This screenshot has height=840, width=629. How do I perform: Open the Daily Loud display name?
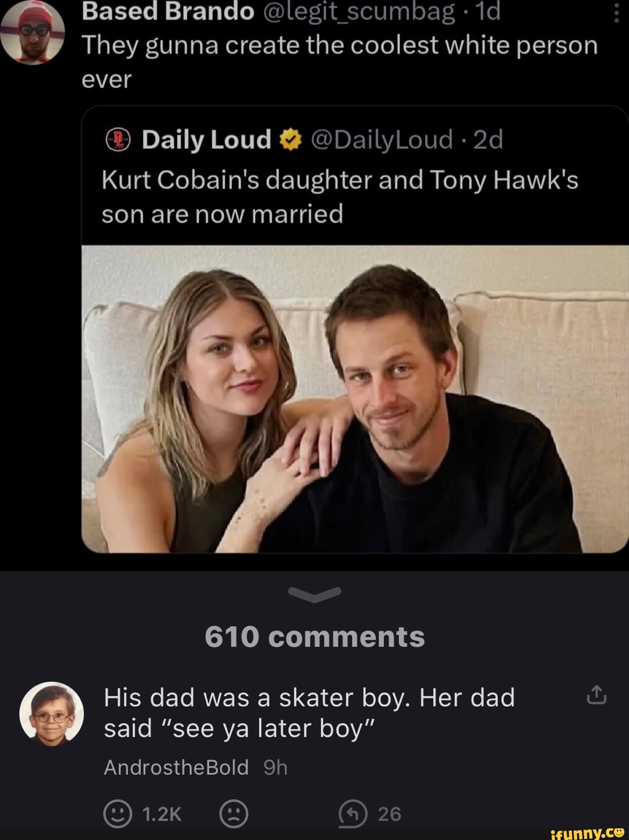207,140
